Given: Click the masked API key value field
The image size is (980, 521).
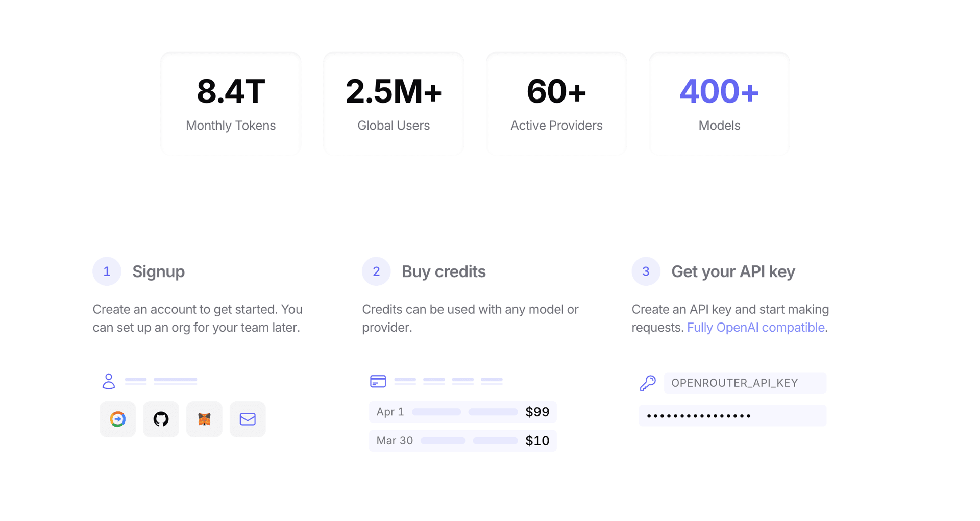Looking at the screenshot, I should coord(732,415).
